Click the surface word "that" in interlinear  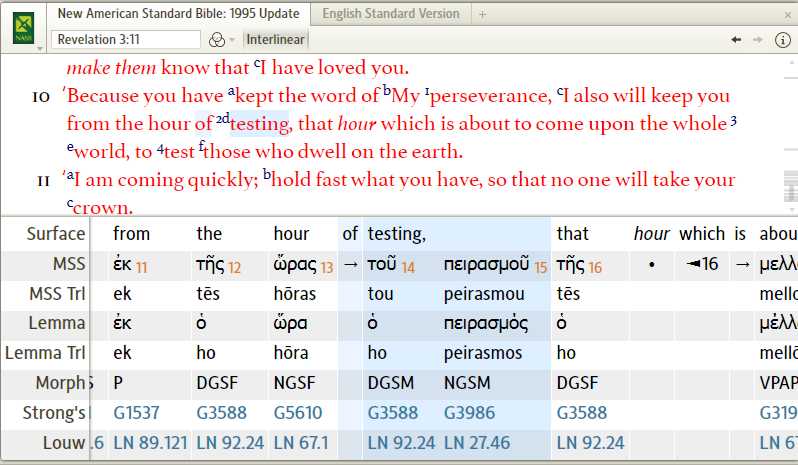coord(573,234)
